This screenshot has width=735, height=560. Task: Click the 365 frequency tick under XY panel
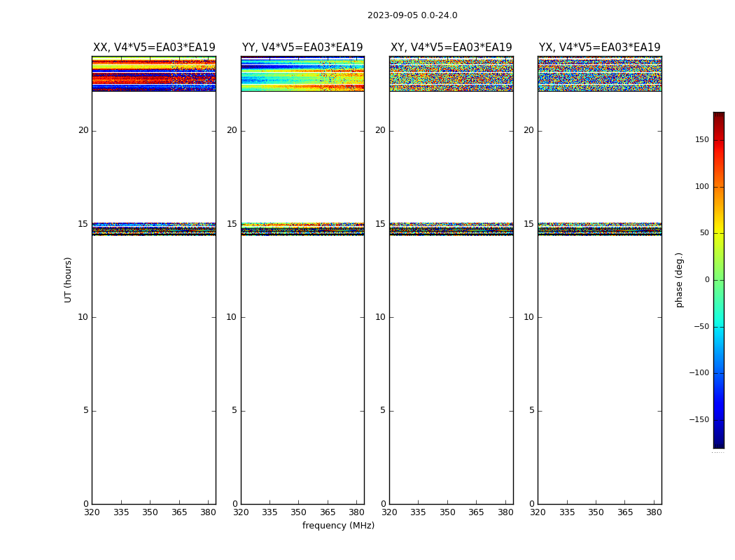[x=476, y=512]
